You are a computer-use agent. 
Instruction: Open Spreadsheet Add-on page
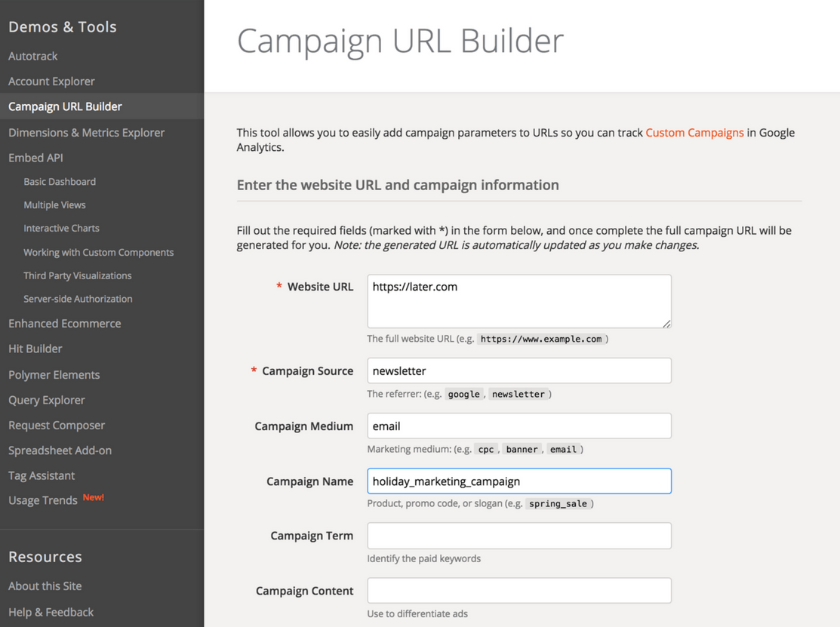[60, 450]
